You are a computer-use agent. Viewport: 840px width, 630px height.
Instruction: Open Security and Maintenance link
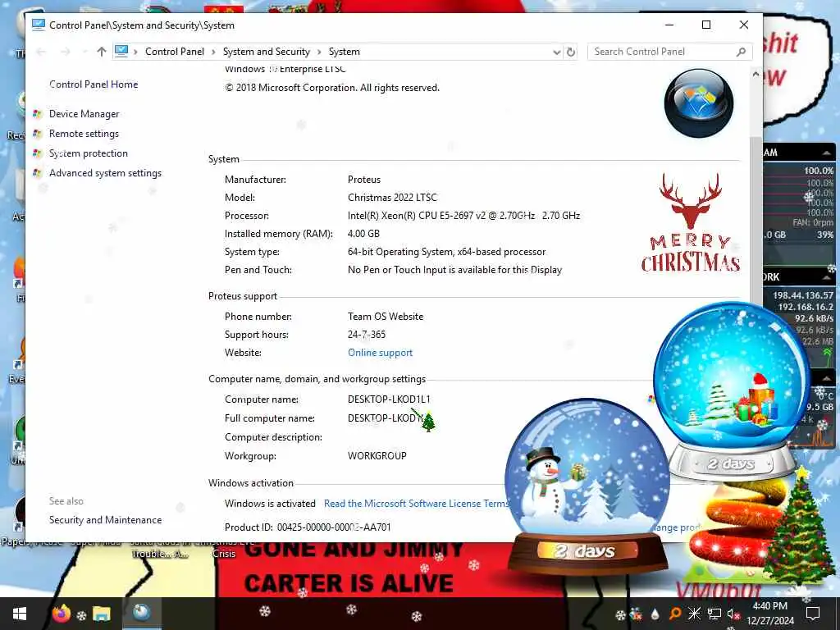(105, 519)
